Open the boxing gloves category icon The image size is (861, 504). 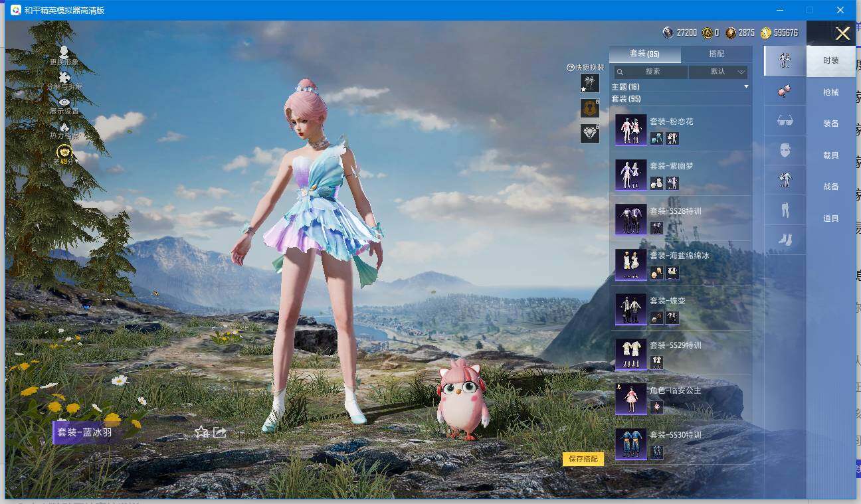[x=785, y=92]
